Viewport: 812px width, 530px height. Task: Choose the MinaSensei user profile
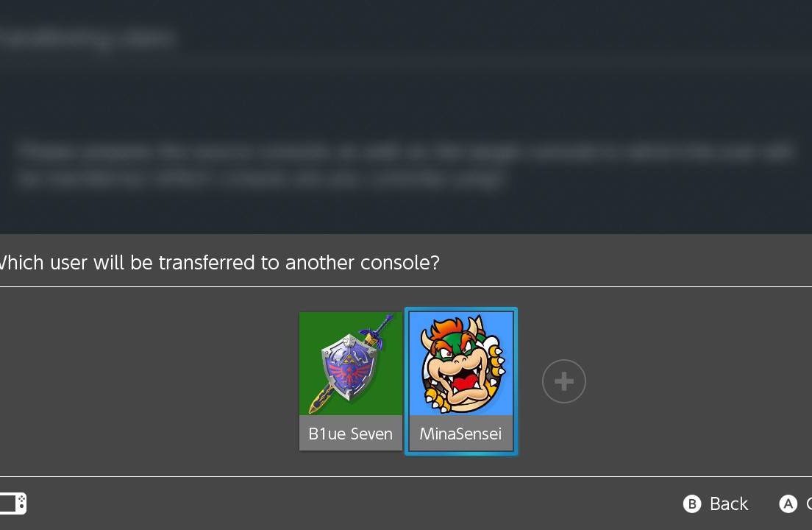(461, 381)
